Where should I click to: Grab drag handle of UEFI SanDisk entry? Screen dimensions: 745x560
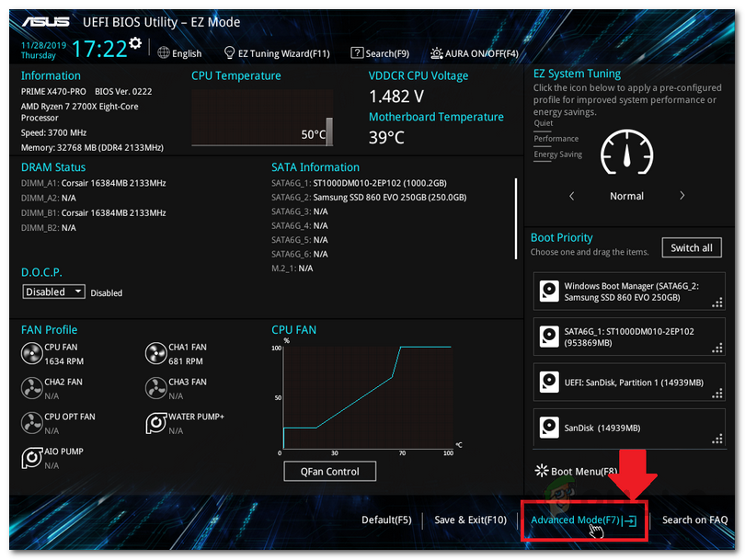pyautogui.click(x=717, y=394)
